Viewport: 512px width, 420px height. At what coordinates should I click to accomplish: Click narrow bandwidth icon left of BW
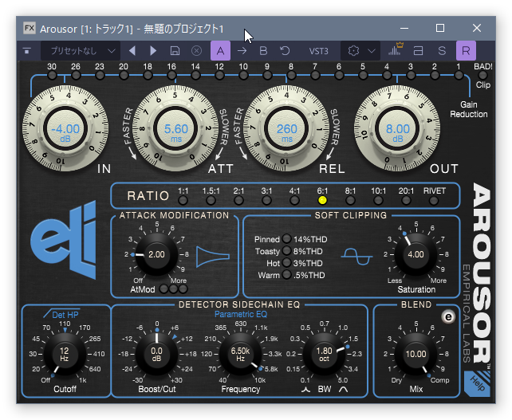point(305,390)
